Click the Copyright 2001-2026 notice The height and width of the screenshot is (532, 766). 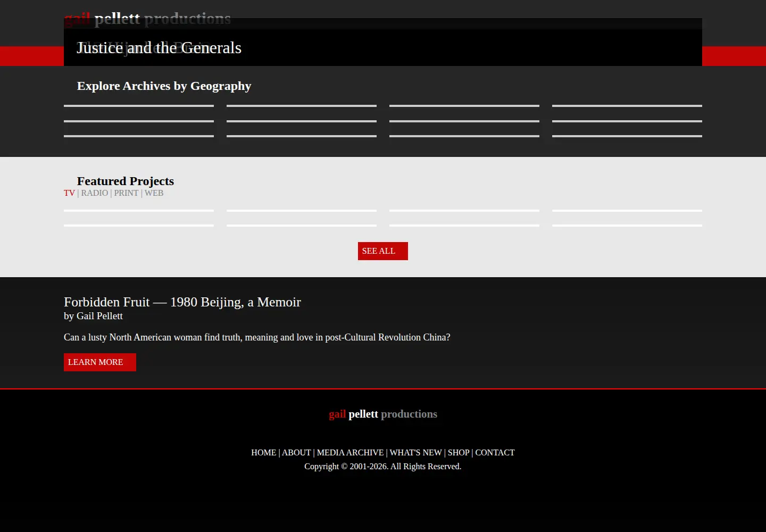click(x=383, y=467)
